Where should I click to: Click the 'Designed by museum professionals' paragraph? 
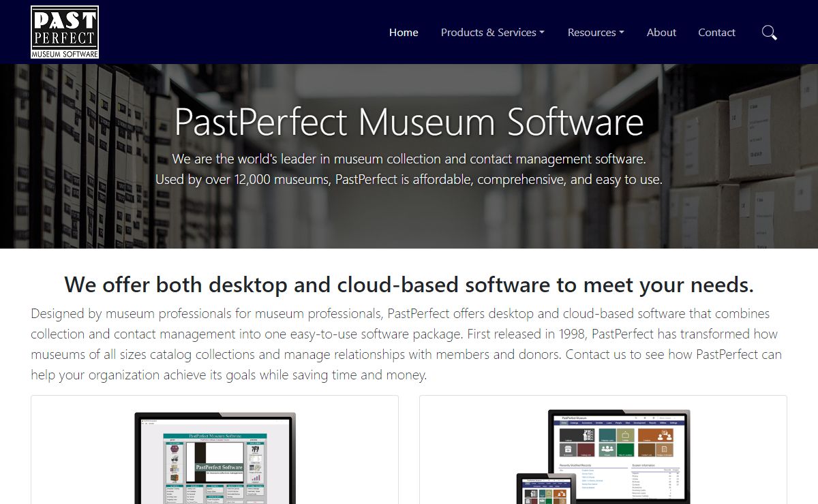(408, 344)
